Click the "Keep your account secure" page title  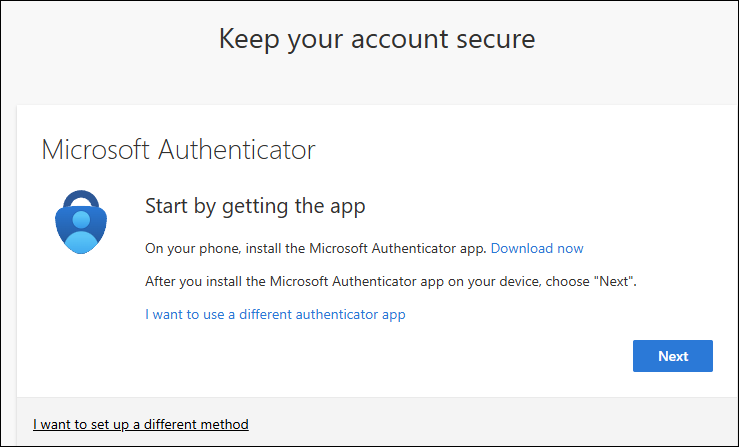[x=377, y=39]
